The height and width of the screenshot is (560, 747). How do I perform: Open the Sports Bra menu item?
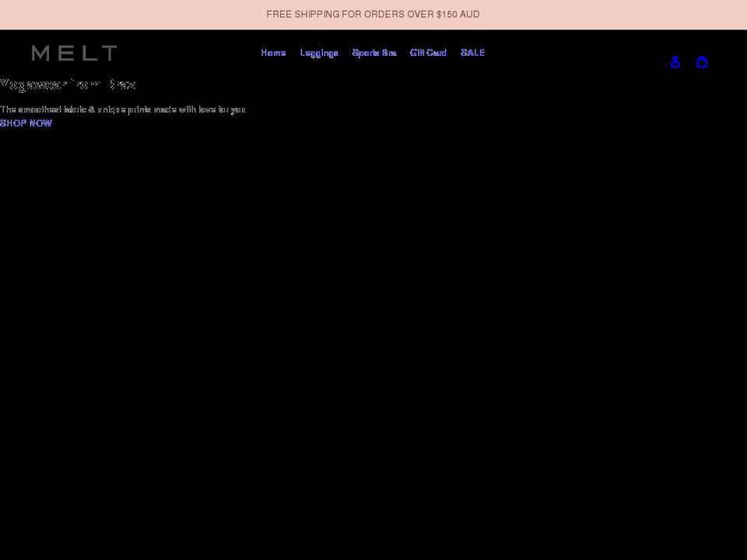374,53
